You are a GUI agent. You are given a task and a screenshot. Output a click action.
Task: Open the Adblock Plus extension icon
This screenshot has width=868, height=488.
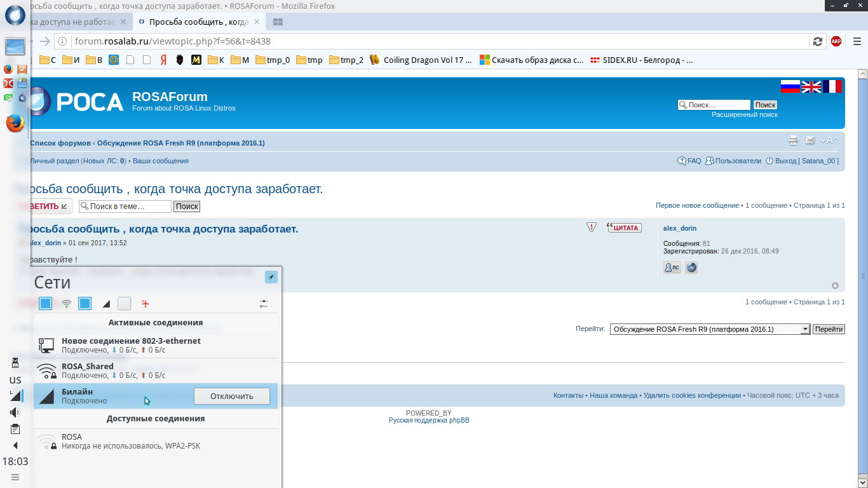(x=836, y=41)
